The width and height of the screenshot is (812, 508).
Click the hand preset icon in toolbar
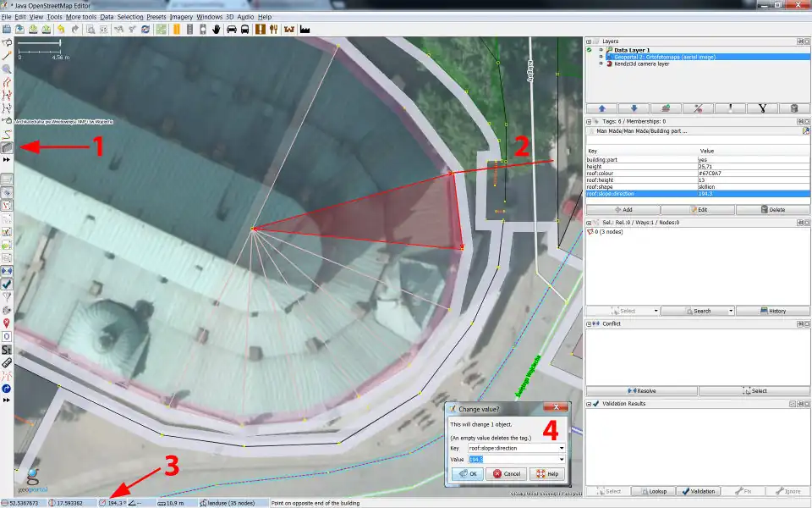217,29
